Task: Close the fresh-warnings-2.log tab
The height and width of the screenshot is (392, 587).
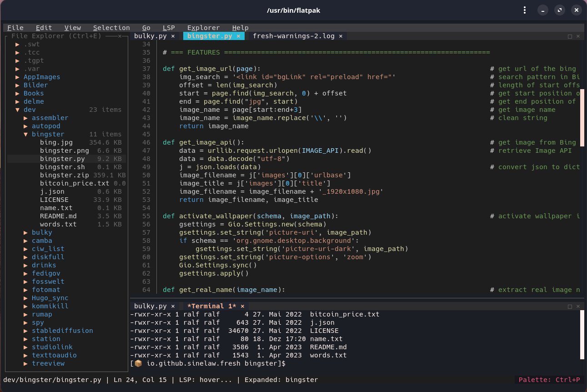Action: [341, 36]
